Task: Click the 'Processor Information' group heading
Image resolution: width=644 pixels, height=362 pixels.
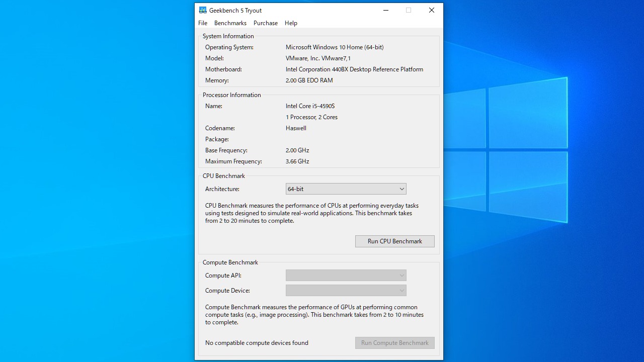Action: coord(232,95)
